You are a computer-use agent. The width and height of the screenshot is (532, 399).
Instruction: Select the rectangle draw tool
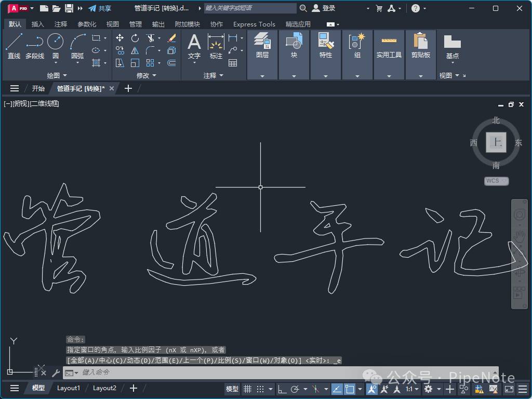point(96,38)
